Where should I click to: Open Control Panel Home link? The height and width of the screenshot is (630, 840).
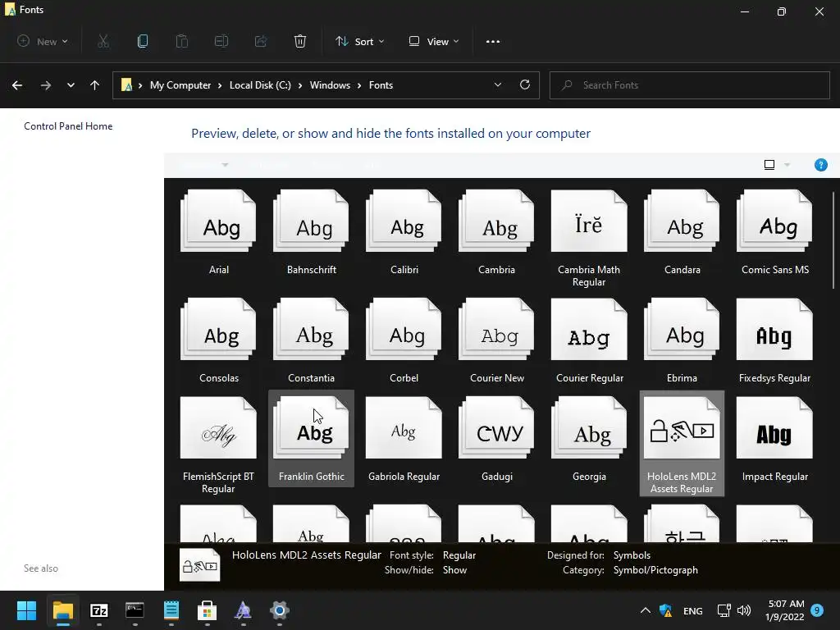click(68, 126)
